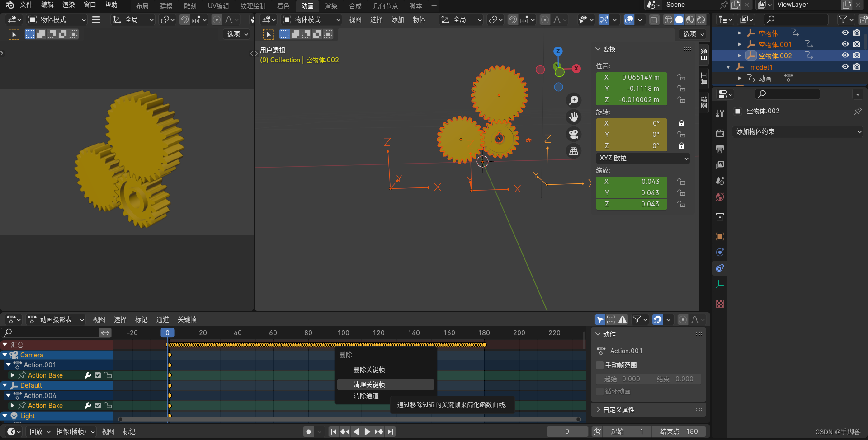Expand 空物体 in the outliner
The width and height of the screenshot is (868, 440).
(740, 33)
